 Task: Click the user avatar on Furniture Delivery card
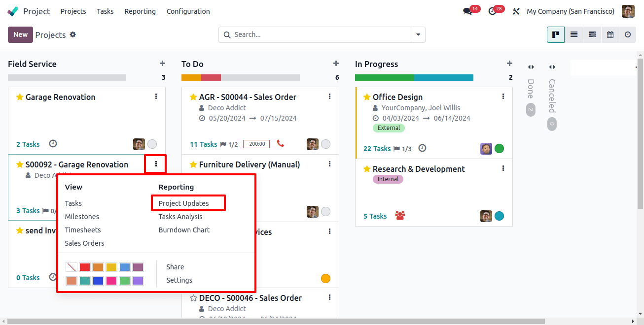pos(313,212)
